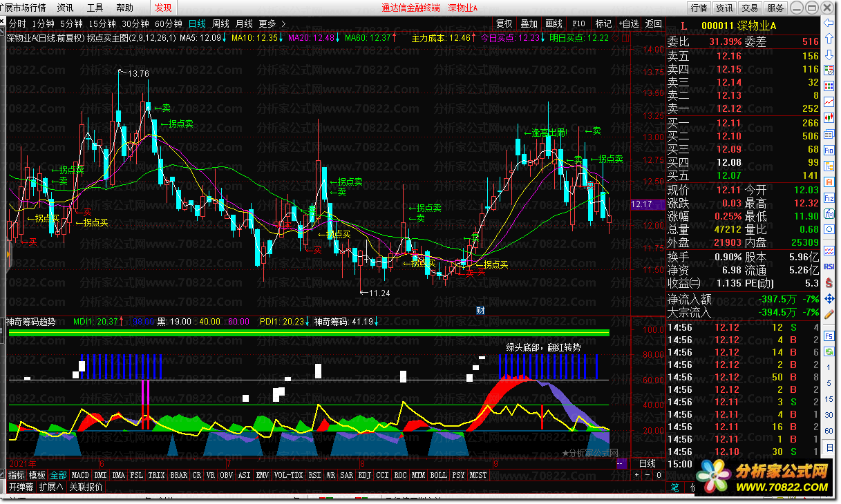Open the 发现 menu item
This screenshot has height=504, width=841.
pyautogui.click(x=164, y=8)
